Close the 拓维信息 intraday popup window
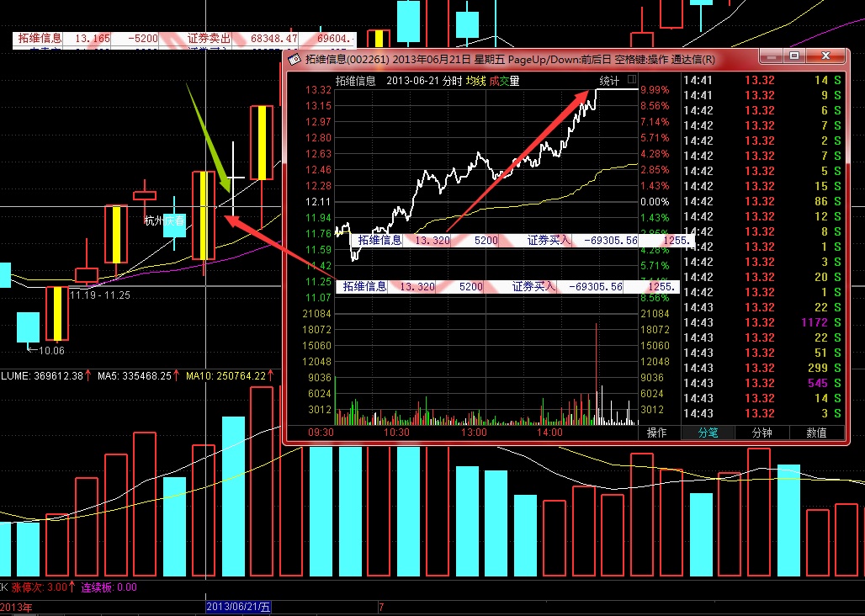 click(830, 56)
